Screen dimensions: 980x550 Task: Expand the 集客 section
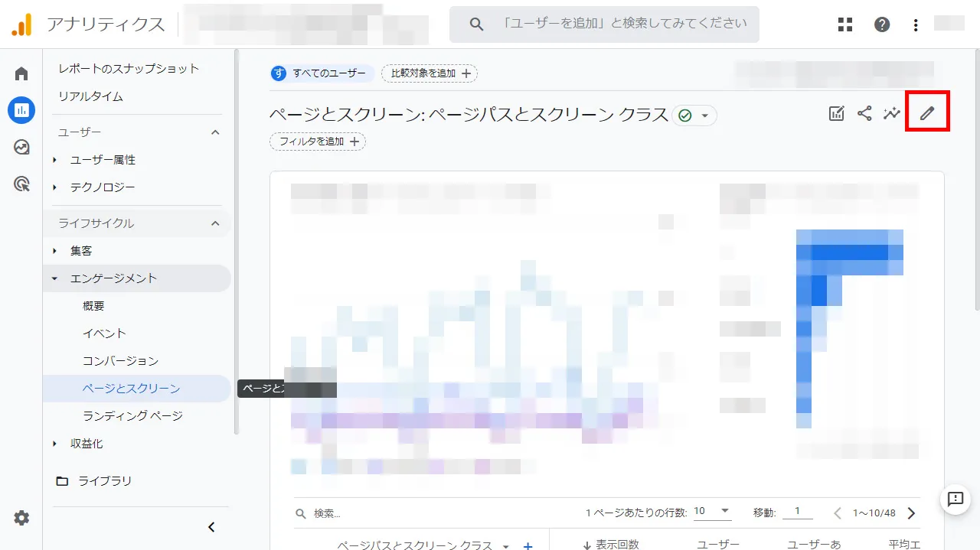(54, 250)
